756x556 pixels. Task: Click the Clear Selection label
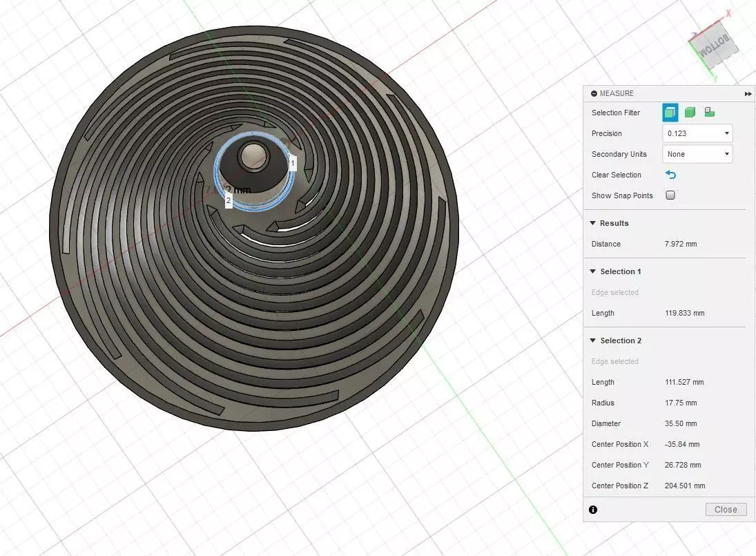point(616,175)
